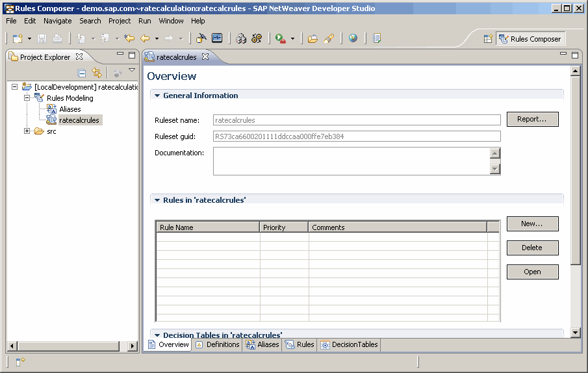The height and width of the screenshot is (373, 588).
Task: Click the Forward navigation arrow
Action: [169, 38]
